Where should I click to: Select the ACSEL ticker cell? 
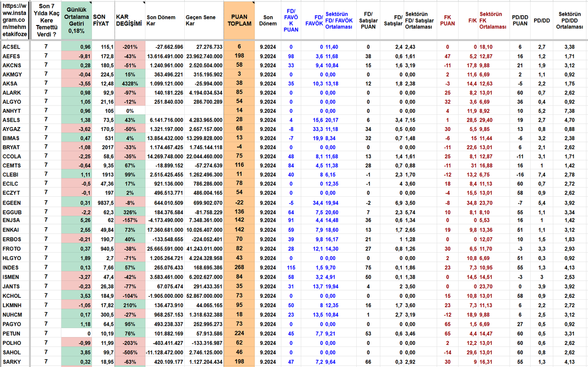[x=15, y=47]
